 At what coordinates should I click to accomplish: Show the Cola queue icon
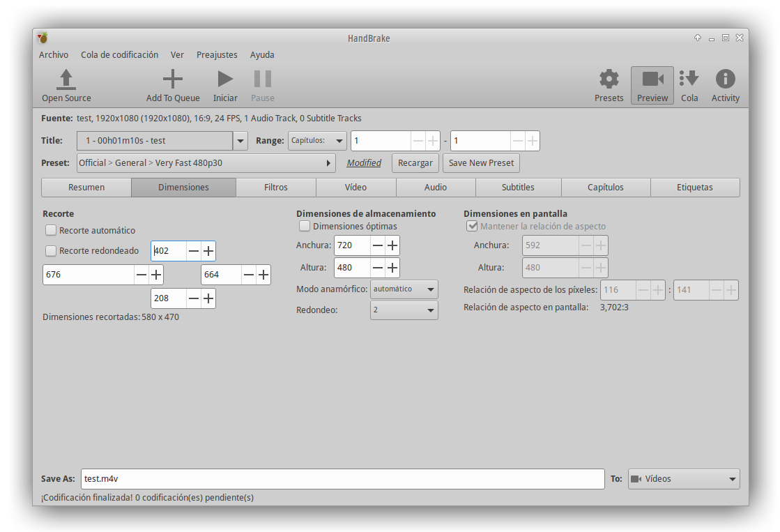click(689, 79)
